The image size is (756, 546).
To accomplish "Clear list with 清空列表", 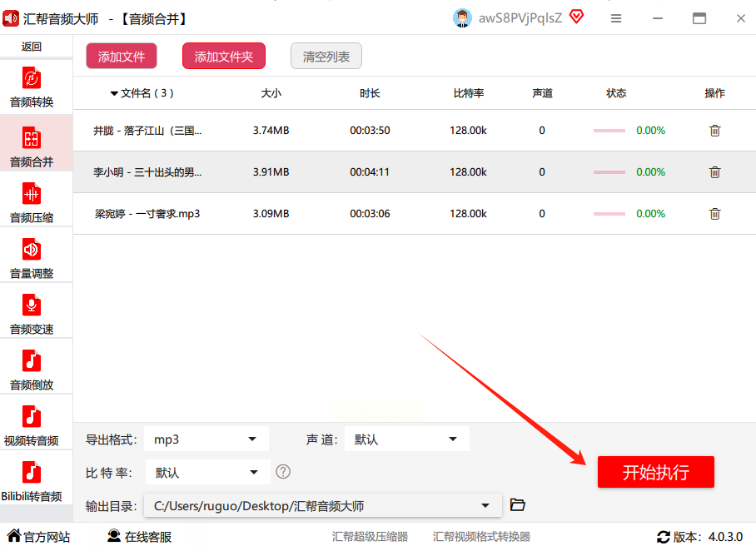I will (x=326, y=57).
